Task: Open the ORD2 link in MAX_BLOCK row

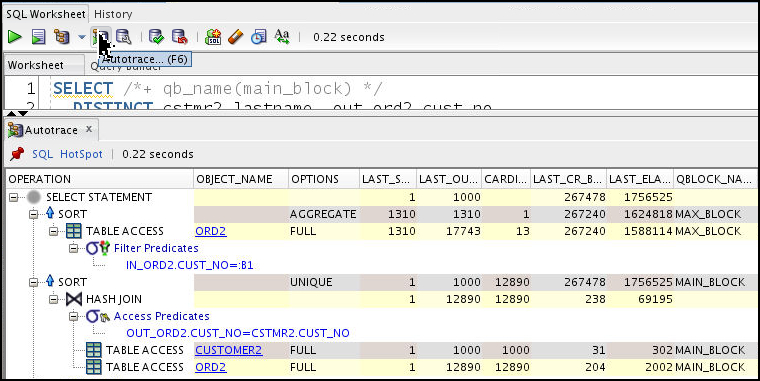Action: click(x=210, y=231)
